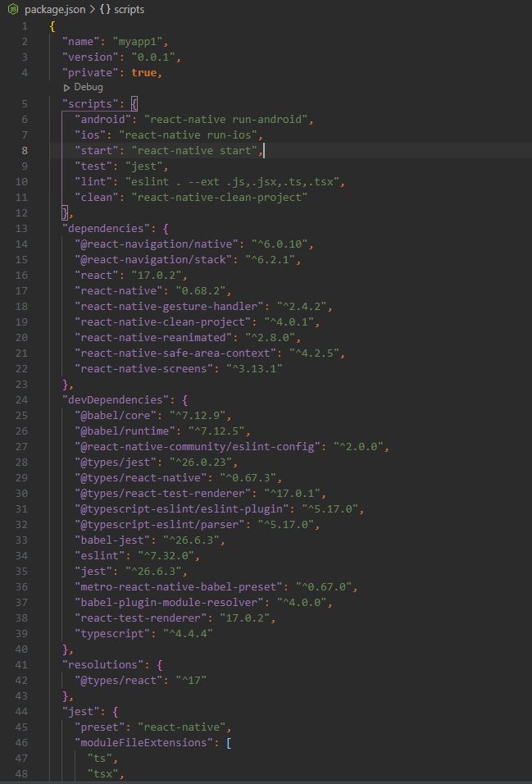Screen dimensions: 532x784
Task: Click the "resolutions" key
Action: [103, 664]
